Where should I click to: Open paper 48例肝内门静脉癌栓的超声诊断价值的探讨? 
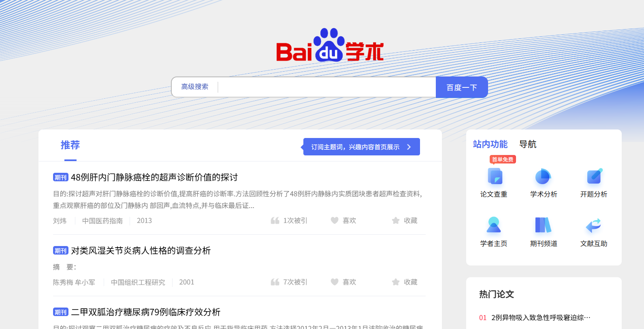154,177
